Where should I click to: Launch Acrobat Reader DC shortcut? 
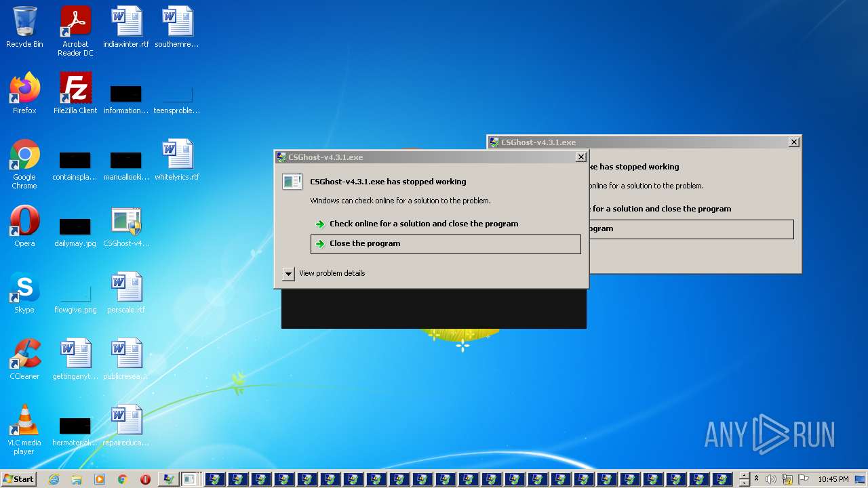75,31
